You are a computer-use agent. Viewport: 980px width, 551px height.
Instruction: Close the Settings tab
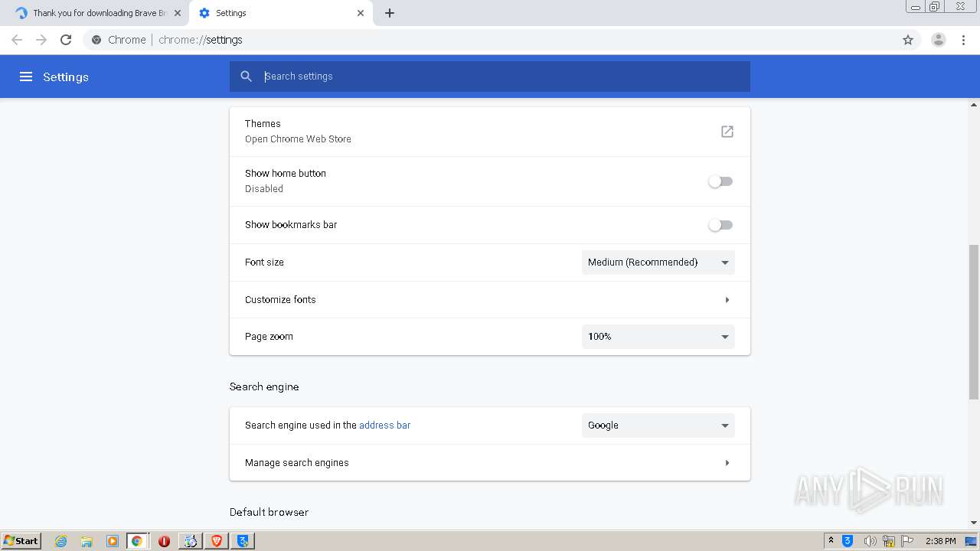[361, 13]
